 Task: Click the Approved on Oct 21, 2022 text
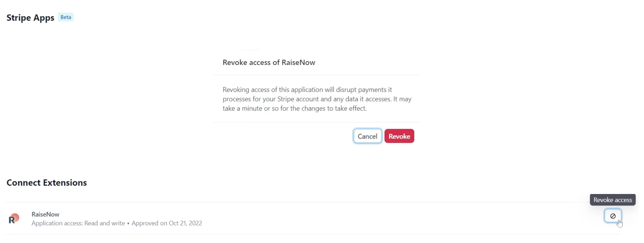coord(167,223)
